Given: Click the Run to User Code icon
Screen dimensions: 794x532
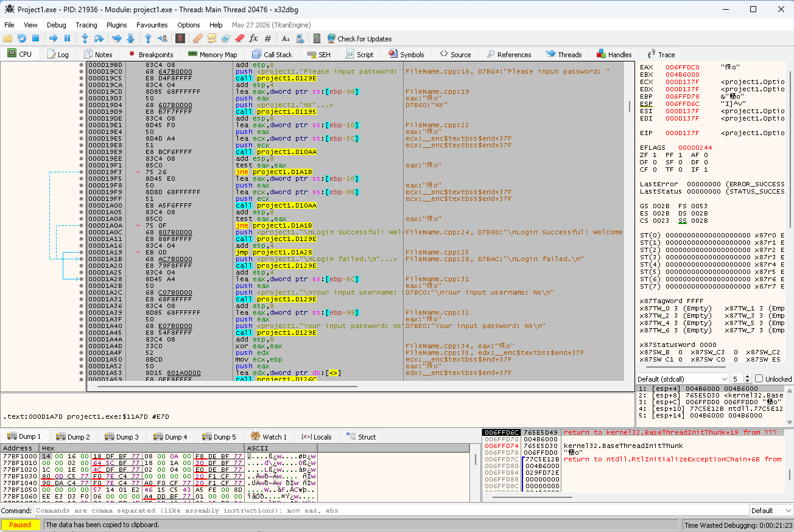Looking at the screenshot, I should point(162,38).
